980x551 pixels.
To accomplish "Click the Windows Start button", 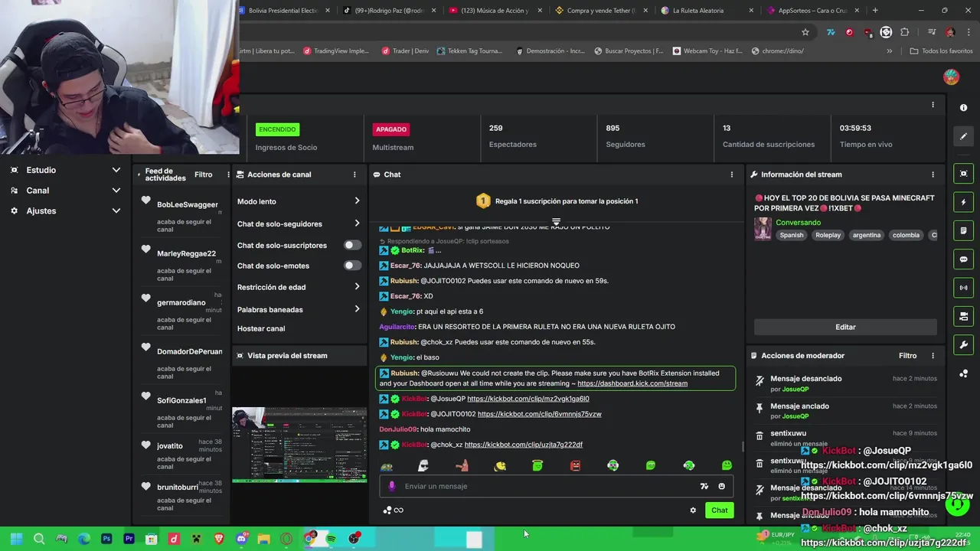I will tap(16, 539).
